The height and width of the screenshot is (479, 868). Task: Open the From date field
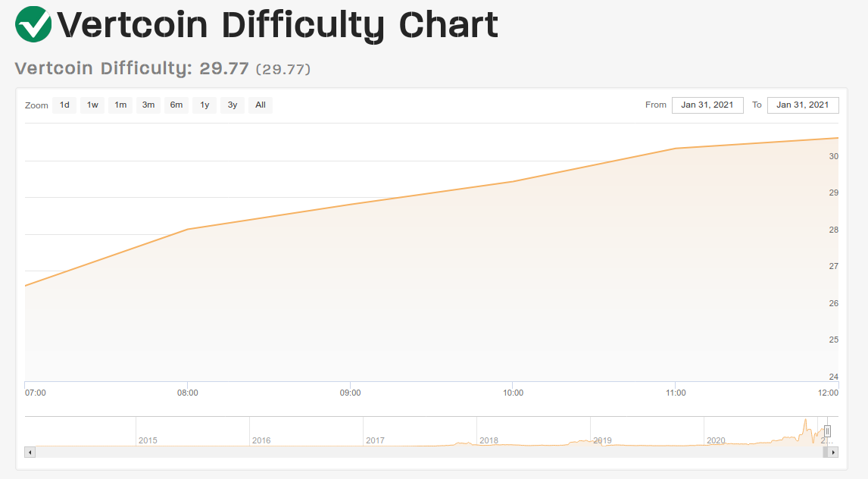pos(707,105)
